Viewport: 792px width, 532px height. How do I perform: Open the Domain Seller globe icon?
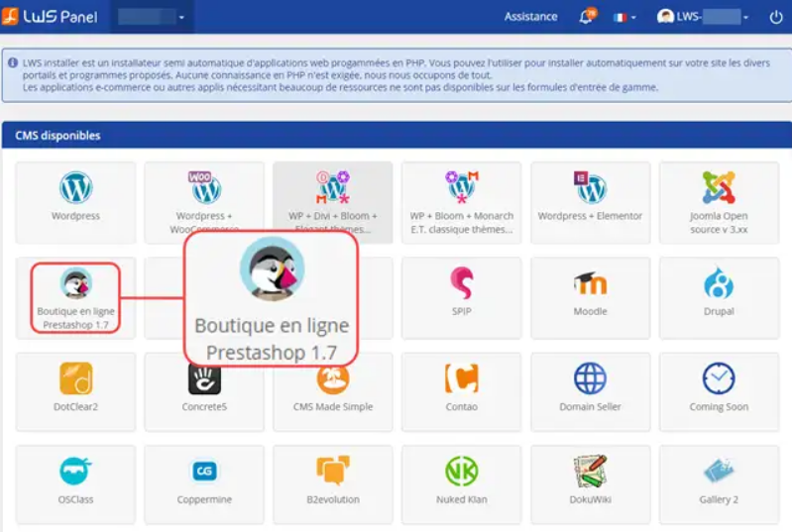point(590,378)
